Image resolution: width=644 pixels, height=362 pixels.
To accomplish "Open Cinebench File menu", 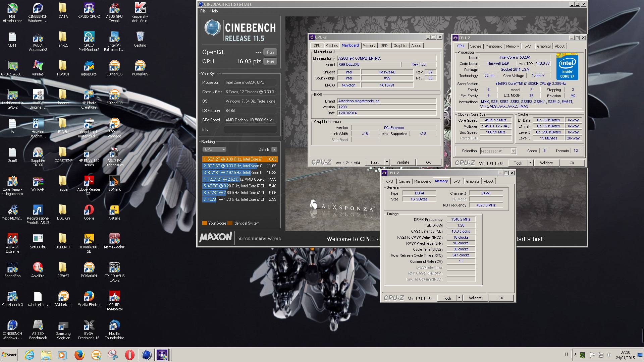I will click(x=203, y=11).
